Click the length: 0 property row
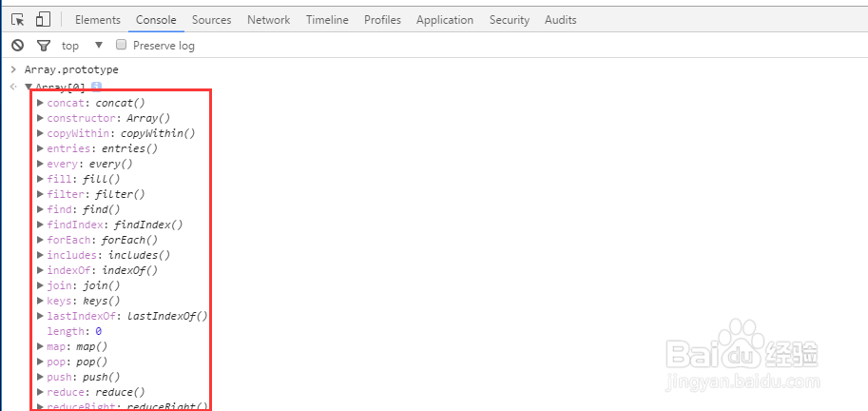The image size is (868, 411). point(74,331)
